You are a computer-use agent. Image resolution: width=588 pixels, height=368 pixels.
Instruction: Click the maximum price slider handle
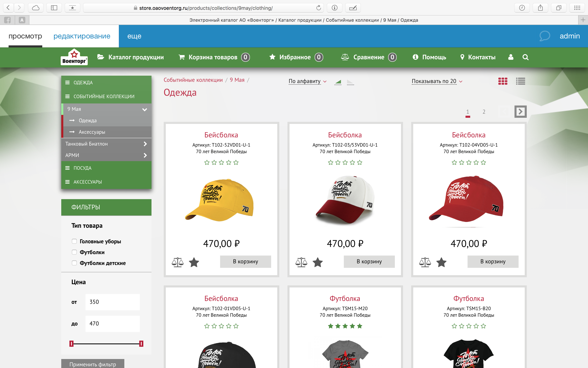click(141, 343)
